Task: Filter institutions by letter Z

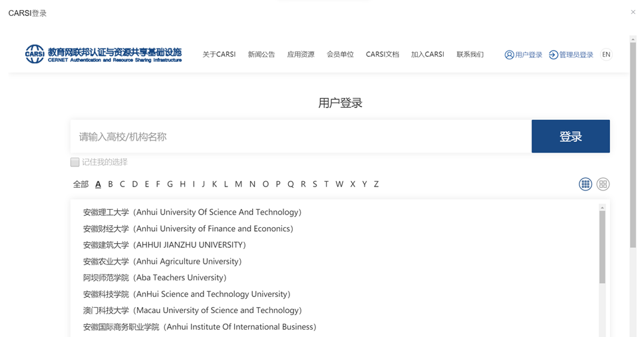Action: 376,184
